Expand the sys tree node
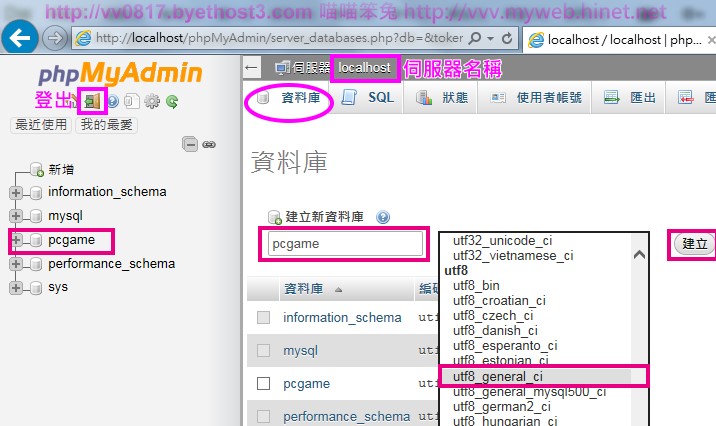 (x=16, y=288)
